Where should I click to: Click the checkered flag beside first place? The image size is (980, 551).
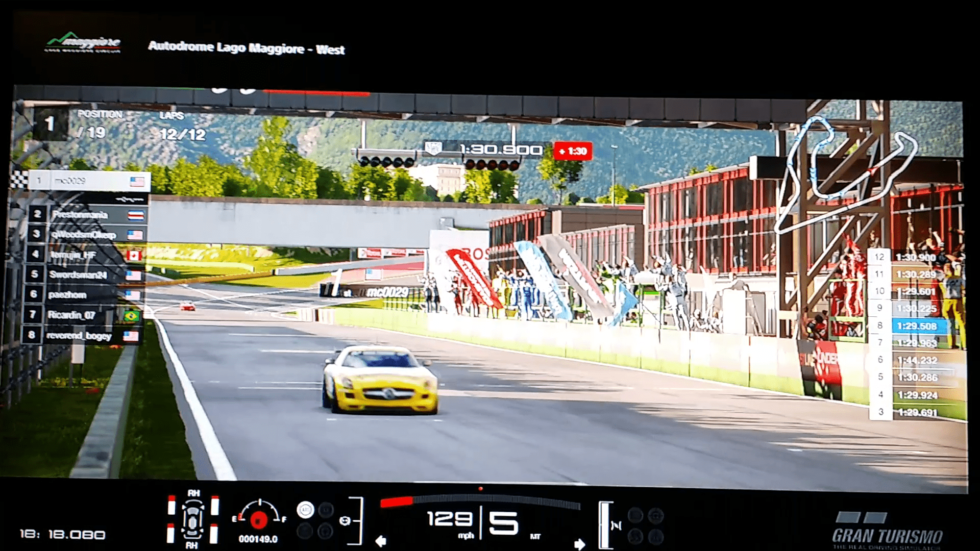[x=19, y=180]
